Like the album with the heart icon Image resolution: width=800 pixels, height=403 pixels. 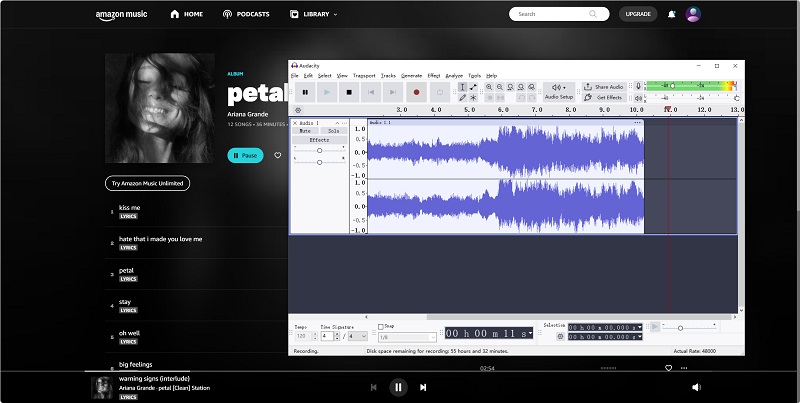tap(278, 156)
